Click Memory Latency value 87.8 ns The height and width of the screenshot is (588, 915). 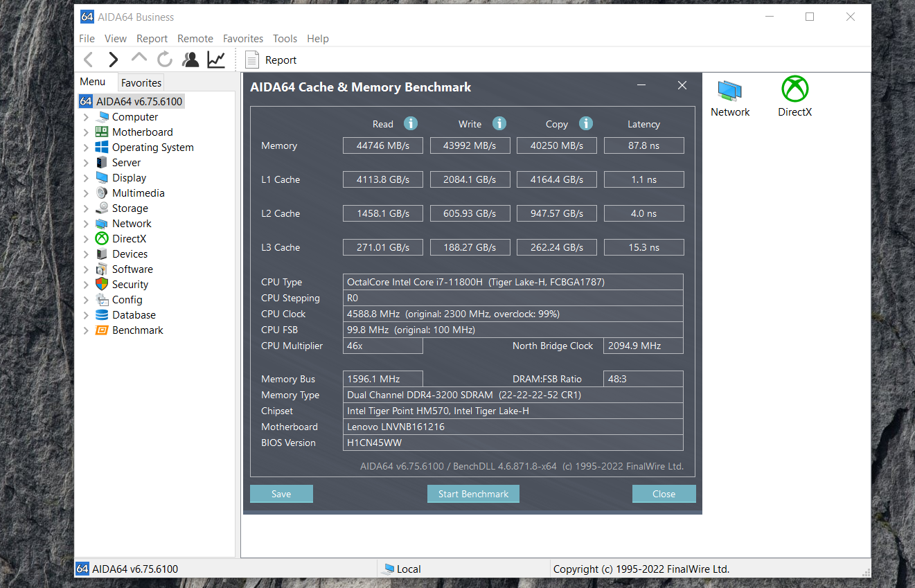[x=643, y=145]
